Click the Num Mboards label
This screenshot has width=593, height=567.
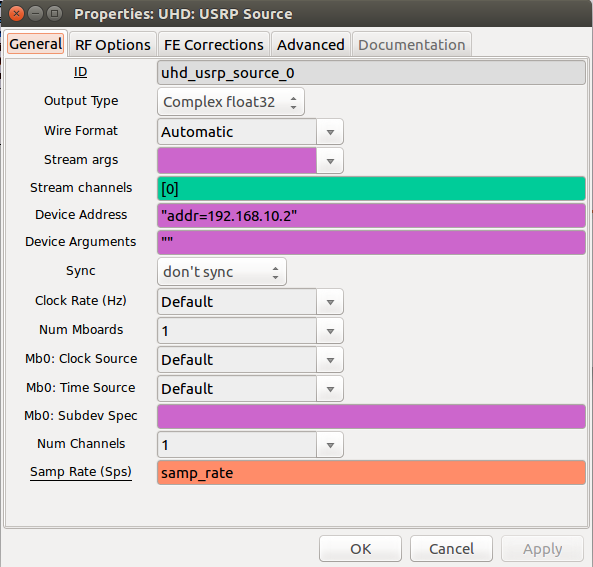tap(81, 329)
